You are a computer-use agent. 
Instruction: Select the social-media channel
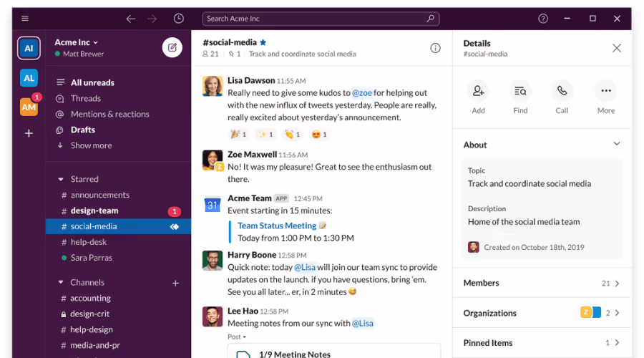point(118,226)
